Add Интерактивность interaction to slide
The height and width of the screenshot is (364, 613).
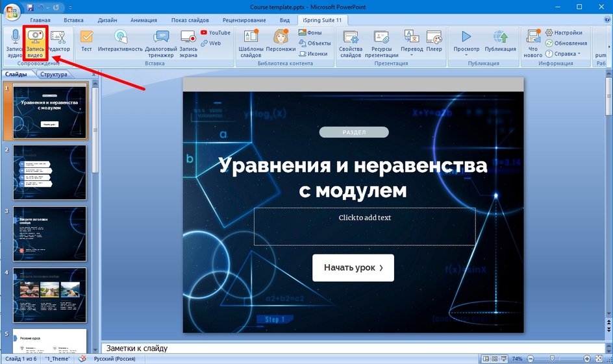point(120,41)
